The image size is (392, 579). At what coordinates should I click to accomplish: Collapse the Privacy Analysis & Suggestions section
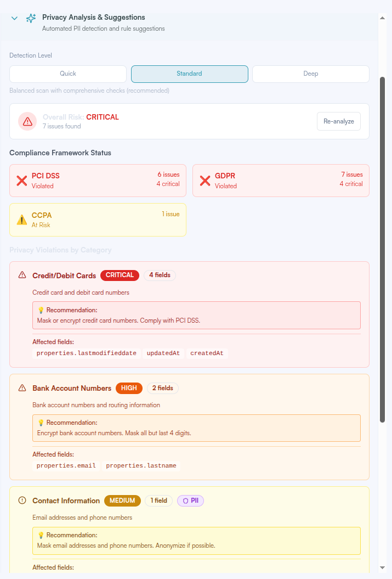15,18
